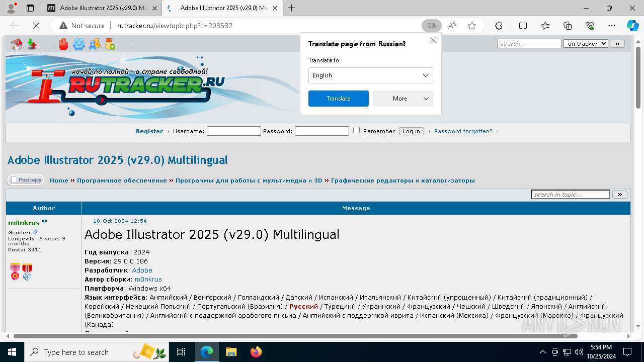
Task: Submit tracker search with » button
Action: pos(617,44)
